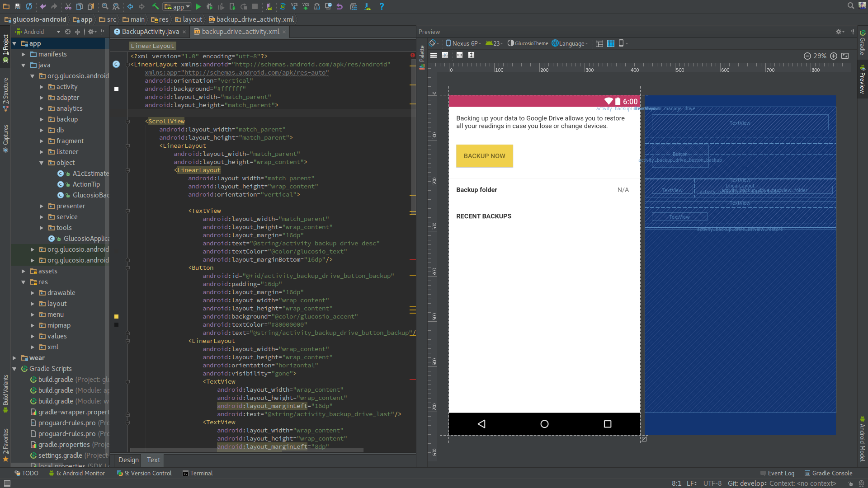
Task: Open the AVD Manager icon in toolbar
Action: 269,6
